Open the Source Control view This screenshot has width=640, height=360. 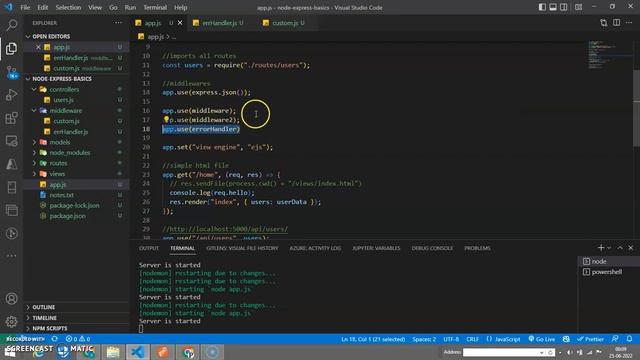(x=11, y=72)
